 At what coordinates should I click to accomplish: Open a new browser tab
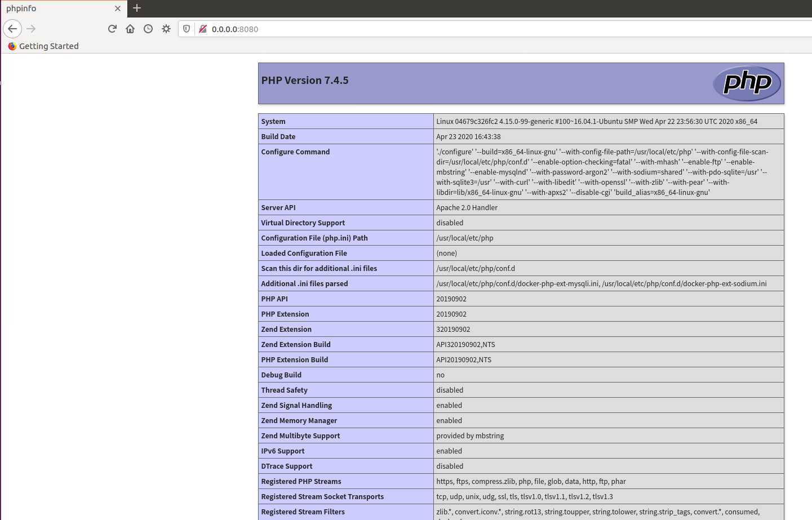(x=137, y=8)
